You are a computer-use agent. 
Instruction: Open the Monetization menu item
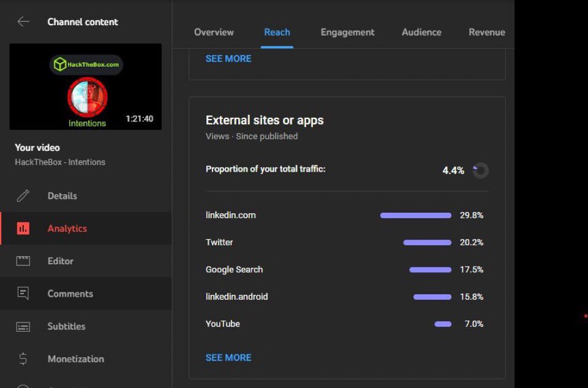click(86, 359)
